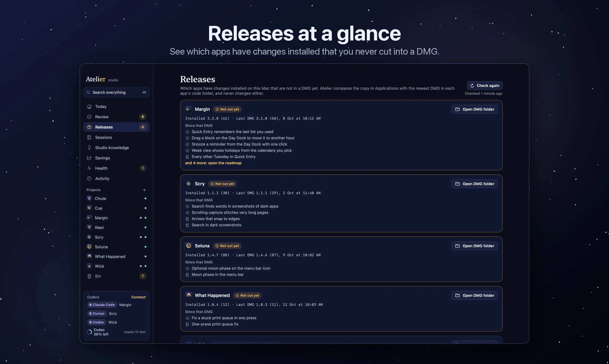Click the review count badge showing 8
This screenshot has height=364, width=609.
[143, 117]
